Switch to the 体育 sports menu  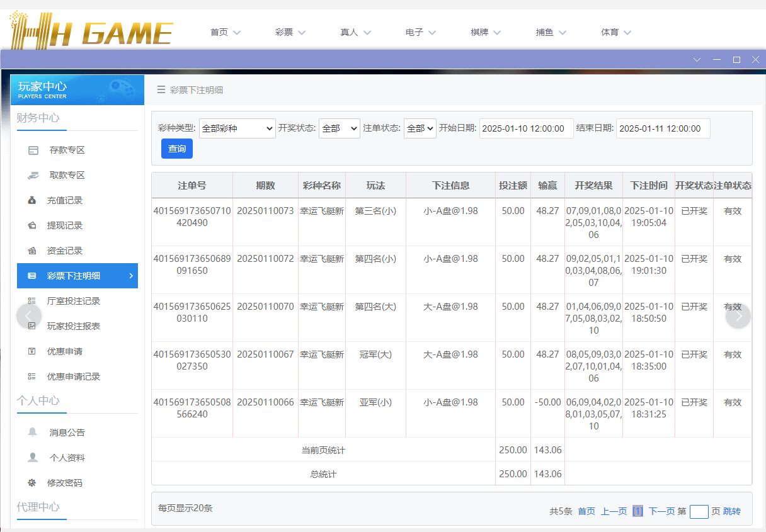tap(610, 31)
